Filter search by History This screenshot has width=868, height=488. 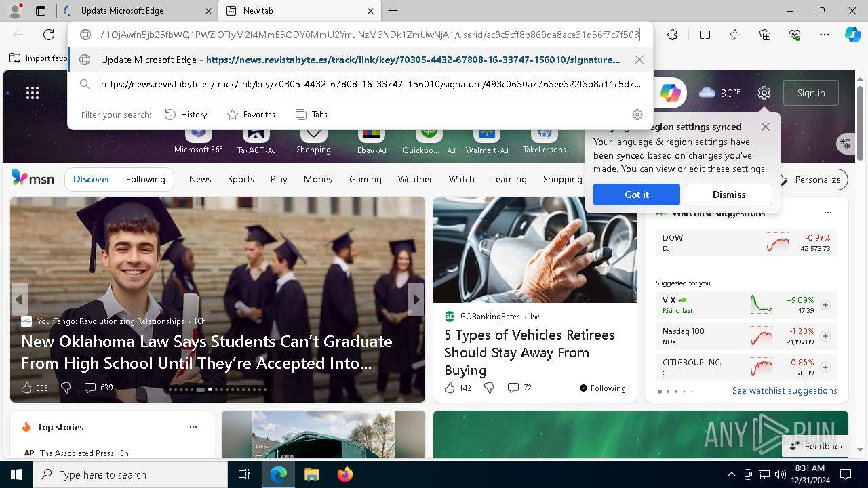(186, 115)
